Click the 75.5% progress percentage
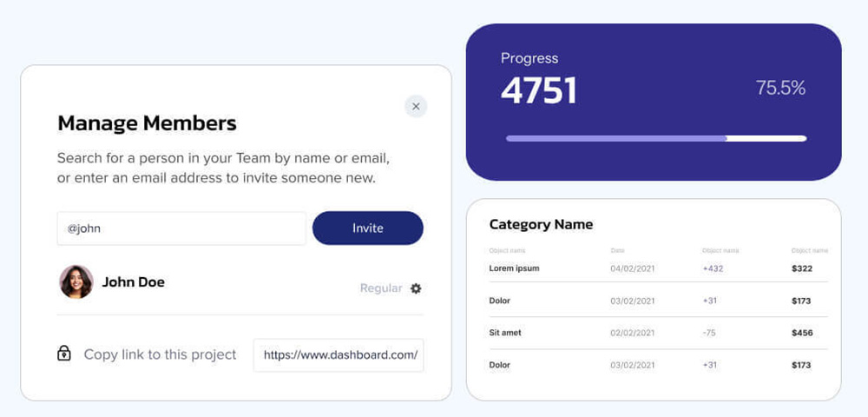 click(x=780, y=88)
